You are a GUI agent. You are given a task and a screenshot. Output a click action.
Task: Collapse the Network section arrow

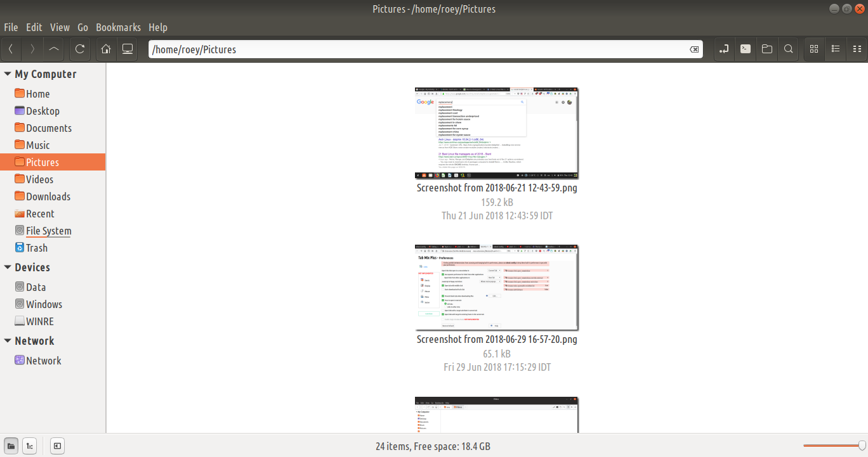[x=8, y=341]
